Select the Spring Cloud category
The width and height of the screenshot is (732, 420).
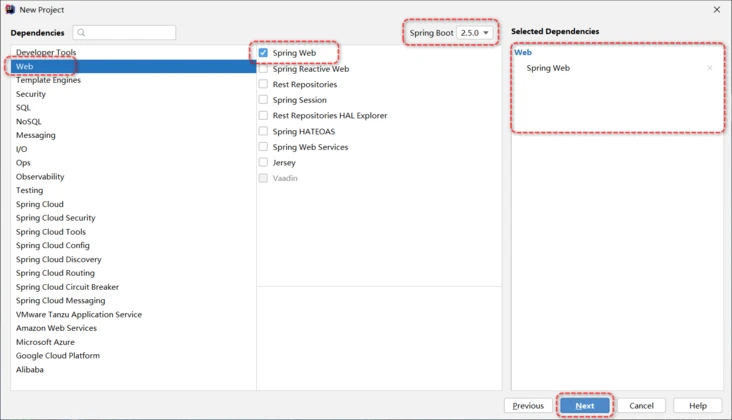(134, 204)
